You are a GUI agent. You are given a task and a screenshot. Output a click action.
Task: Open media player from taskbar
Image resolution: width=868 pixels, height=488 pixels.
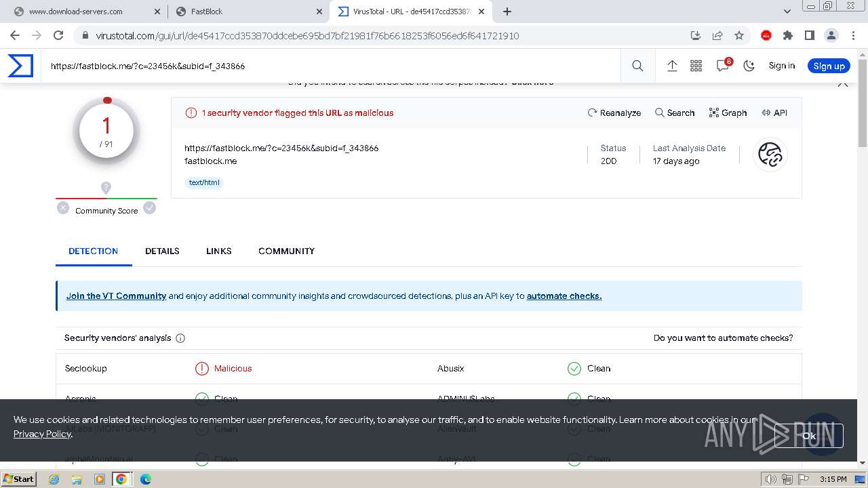[100, 479]
